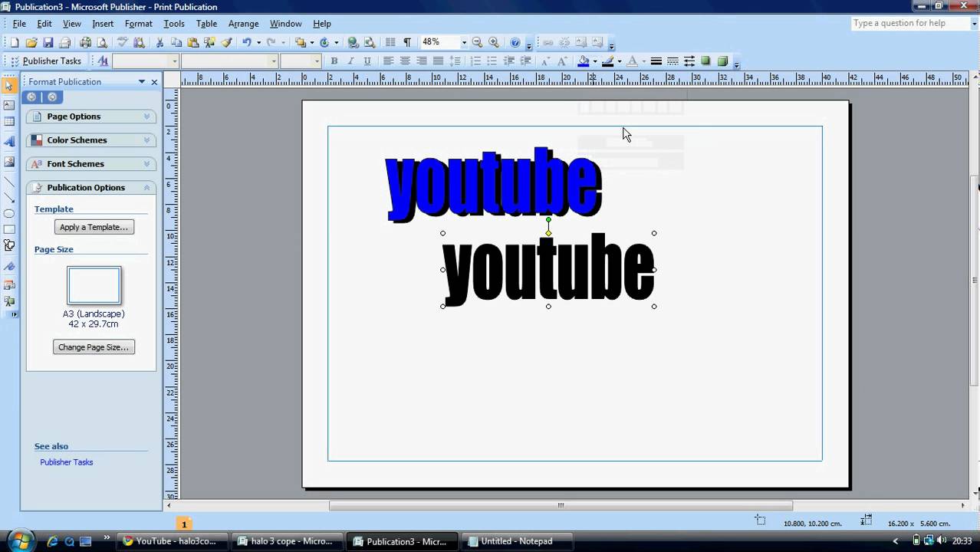Select the Text Box tool in Objects toolbar
This screenshot has height=552, width=980.
(x=9, y=105)
